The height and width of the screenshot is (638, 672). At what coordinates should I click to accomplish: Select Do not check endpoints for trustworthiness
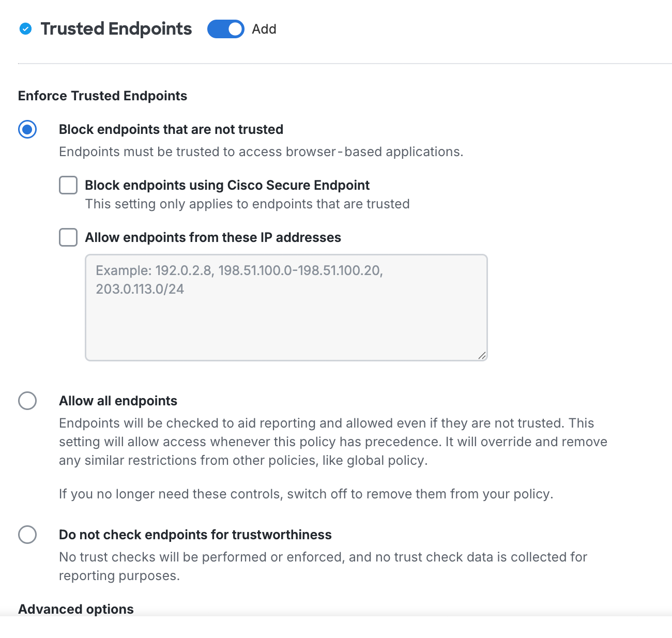click(x=28, y=535)
